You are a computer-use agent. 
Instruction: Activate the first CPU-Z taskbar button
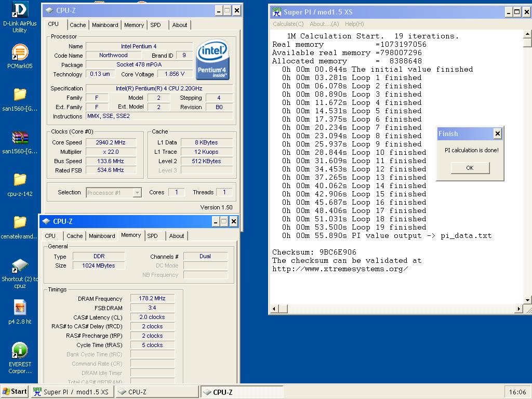coord(157,392)
